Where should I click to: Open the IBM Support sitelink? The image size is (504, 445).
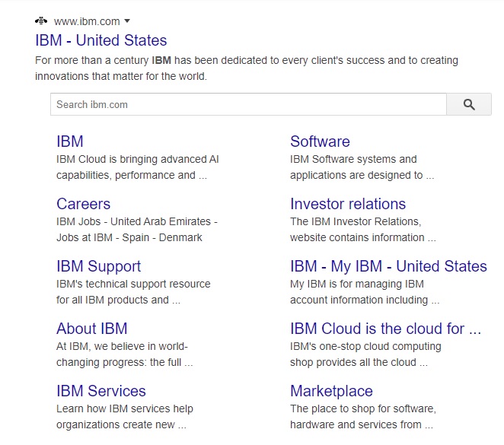tap(99, 266)
